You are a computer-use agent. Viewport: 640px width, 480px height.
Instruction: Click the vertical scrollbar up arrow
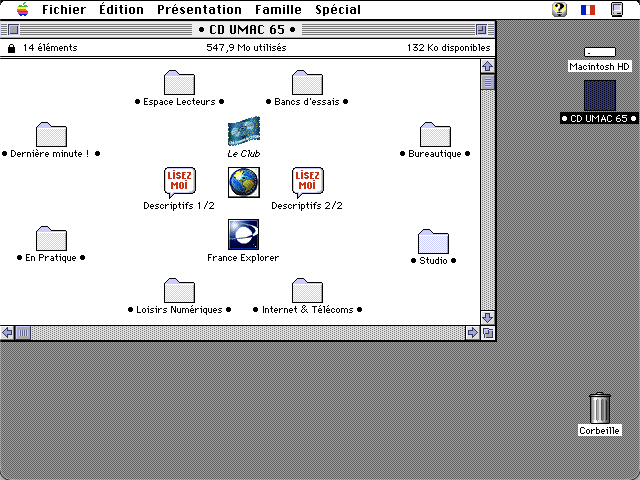click(487, 67)
